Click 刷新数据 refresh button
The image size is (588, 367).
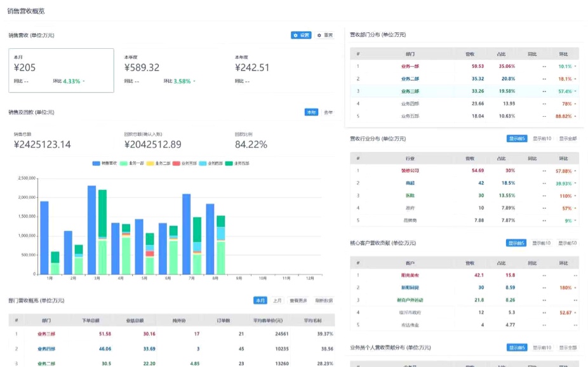[x=324, y=300]
